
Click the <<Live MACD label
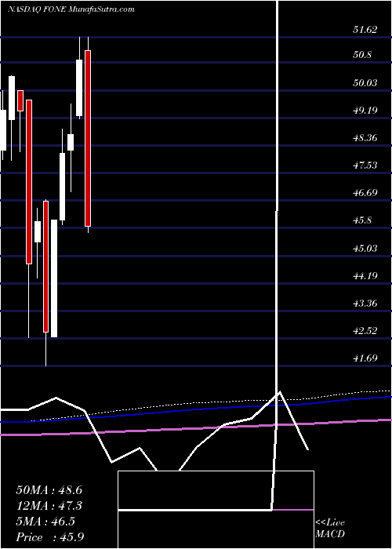point(330,529)
